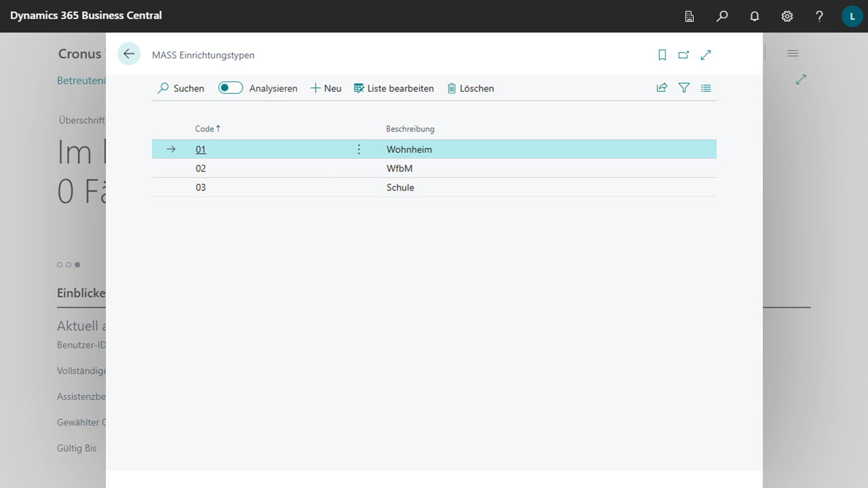Choose Liste bearbeiten

click(x=394, y=88)
